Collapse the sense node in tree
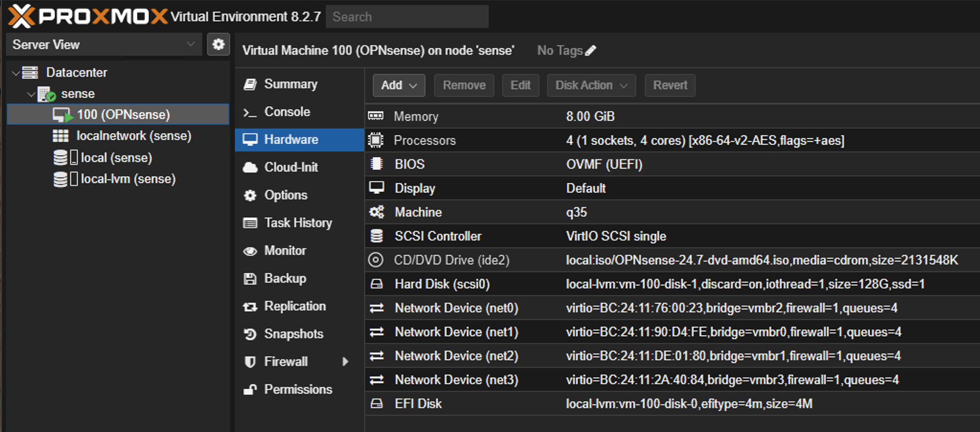Image resolution: width=980 pixels, height=432 pixels. [x=31, y=94]
